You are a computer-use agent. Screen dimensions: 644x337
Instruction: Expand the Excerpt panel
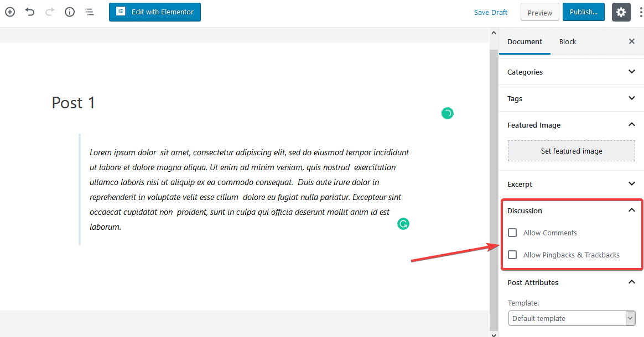pos(572,184)
